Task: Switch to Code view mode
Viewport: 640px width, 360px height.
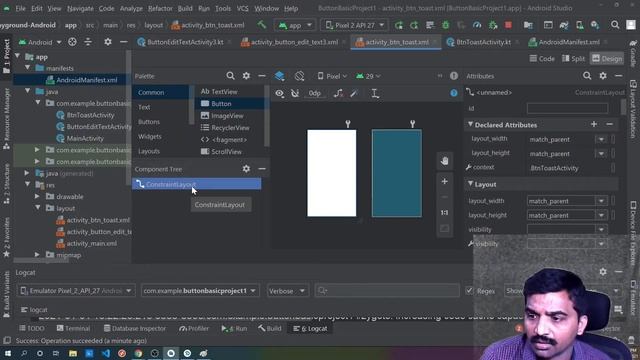Action: tap(542, 59)
